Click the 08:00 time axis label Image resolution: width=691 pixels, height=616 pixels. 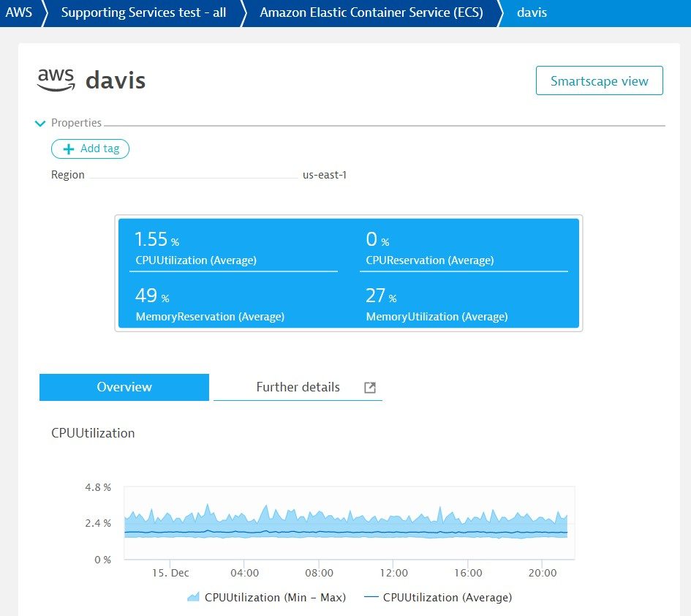[x=319, y=573]
